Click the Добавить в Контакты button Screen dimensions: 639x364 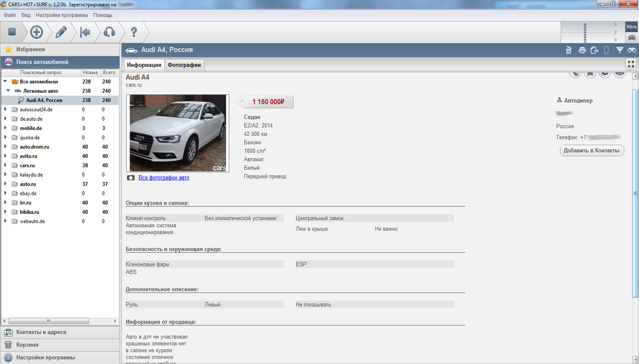(x=592, y=151)
